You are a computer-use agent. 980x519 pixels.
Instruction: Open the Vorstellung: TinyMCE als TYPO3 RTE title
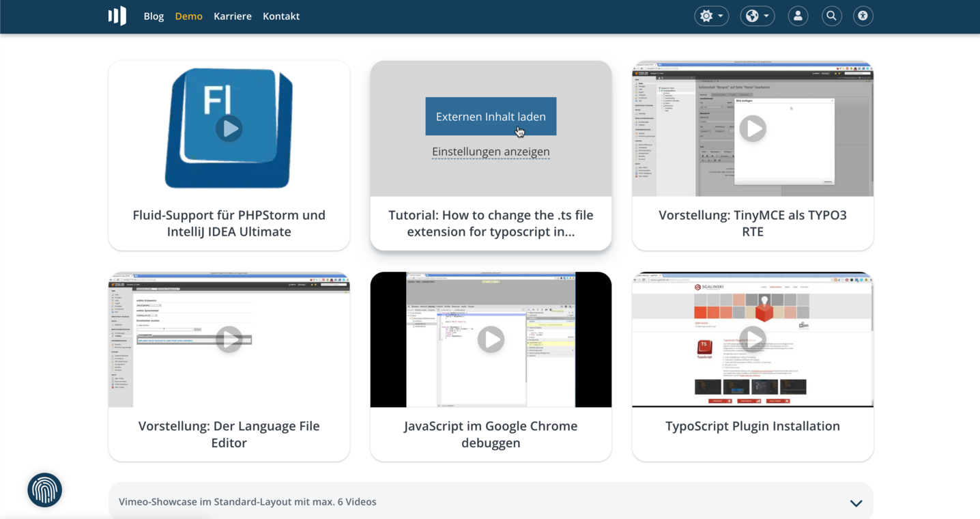point(753,223)
